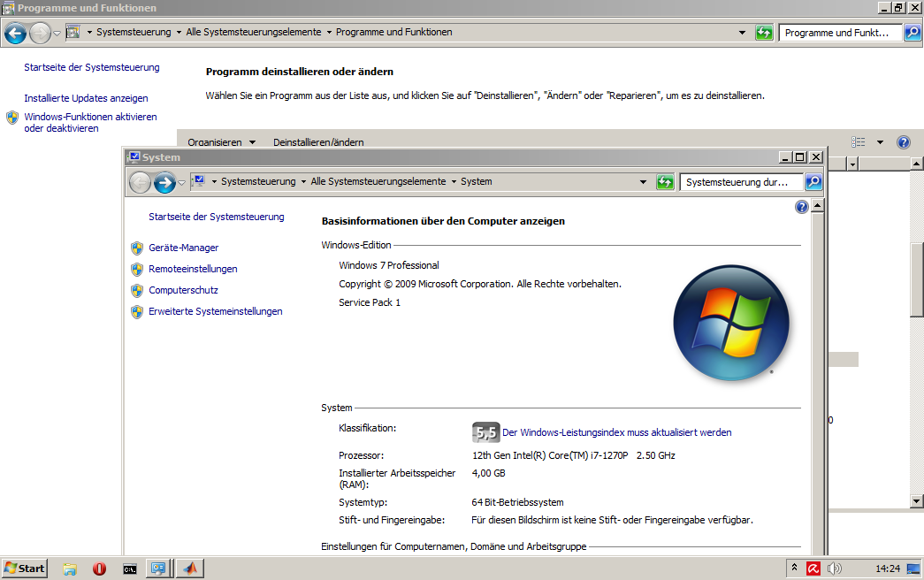
Task: Open view options dropdown arrow in Programme window
Action: click(880, 142)
